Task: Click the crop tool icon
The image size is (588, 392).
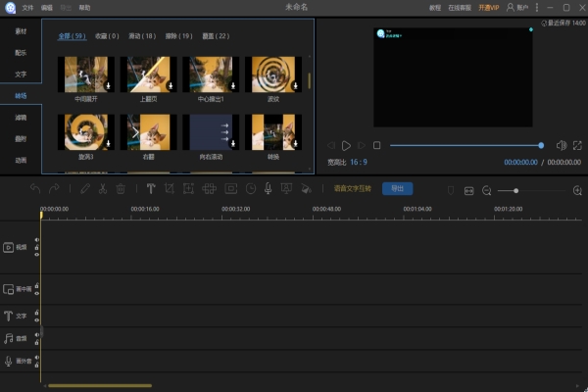Action: (x=171, y=189)
